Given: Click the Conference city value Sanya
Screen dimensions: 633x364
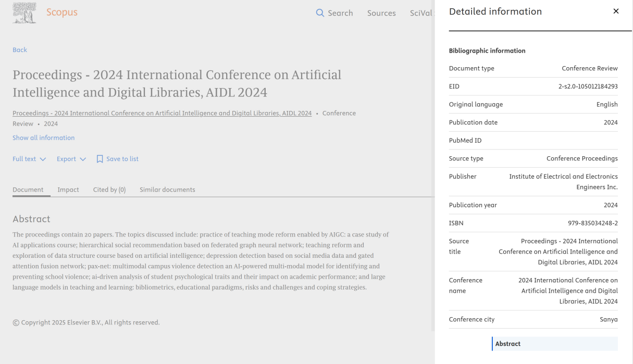Looking at the screenshot, I should (x=609, y=319).
